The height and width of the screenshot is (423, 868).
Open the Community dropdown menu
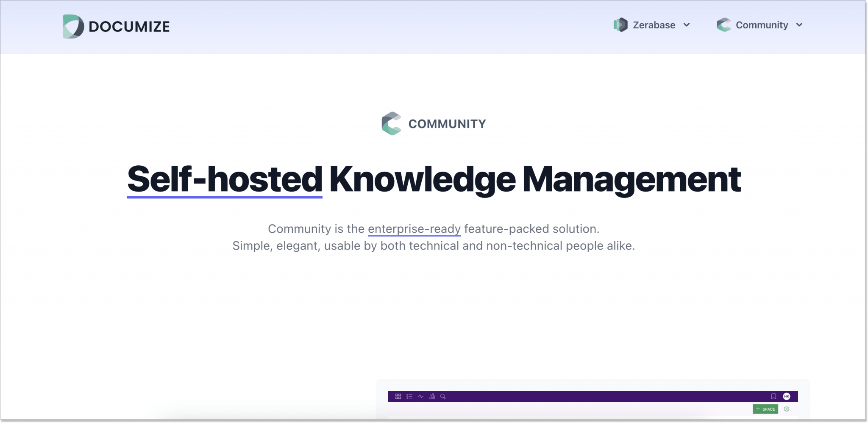(761, 25)
